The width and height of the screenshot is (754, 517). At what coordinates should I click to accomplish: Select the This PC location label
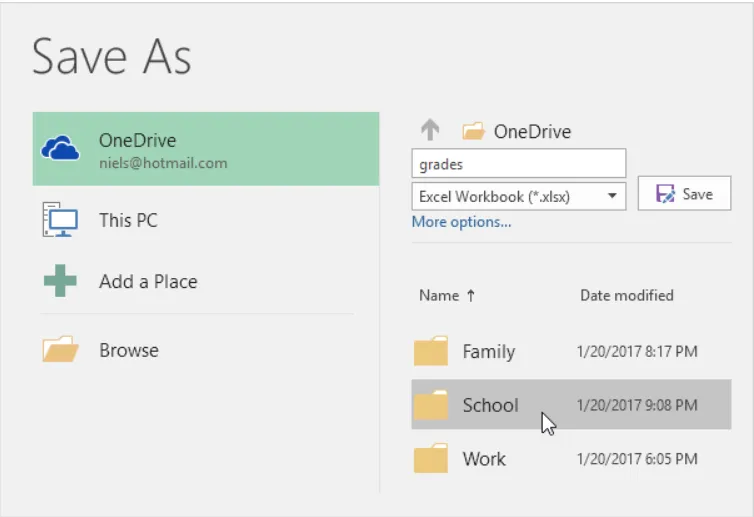(x=128, y=219)
